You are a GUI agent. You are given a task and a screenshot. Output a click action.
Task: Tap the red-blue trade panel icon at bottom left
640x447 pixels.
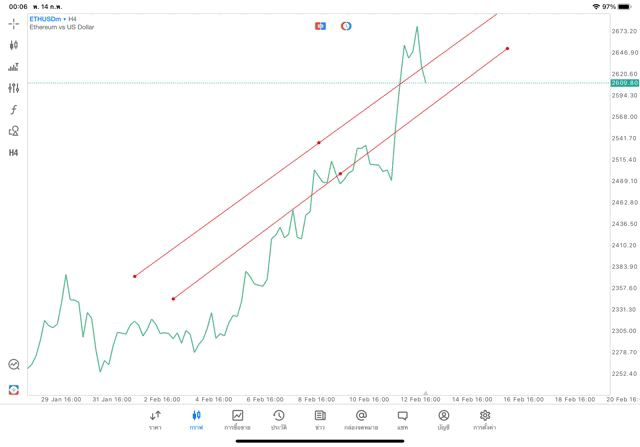[14, 389]
